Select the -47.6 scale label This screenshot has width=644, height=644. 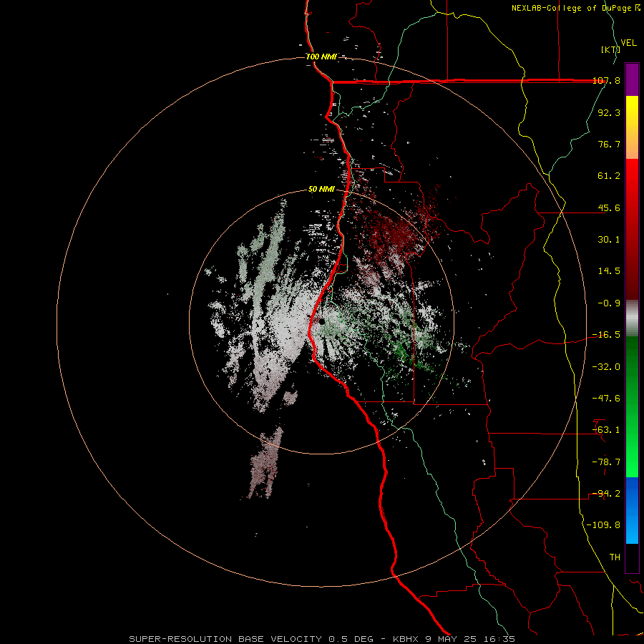(x=606, y=399)
